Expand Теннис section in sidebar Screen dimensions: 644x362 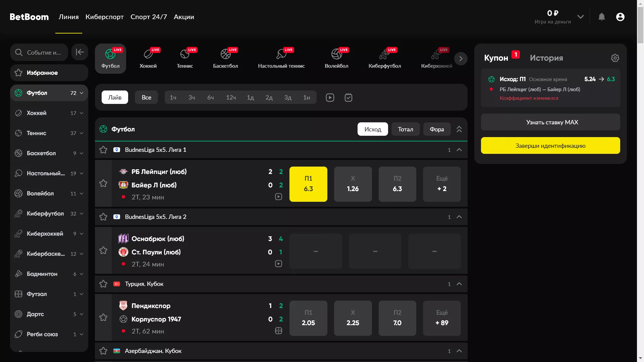tap(82, 133)
